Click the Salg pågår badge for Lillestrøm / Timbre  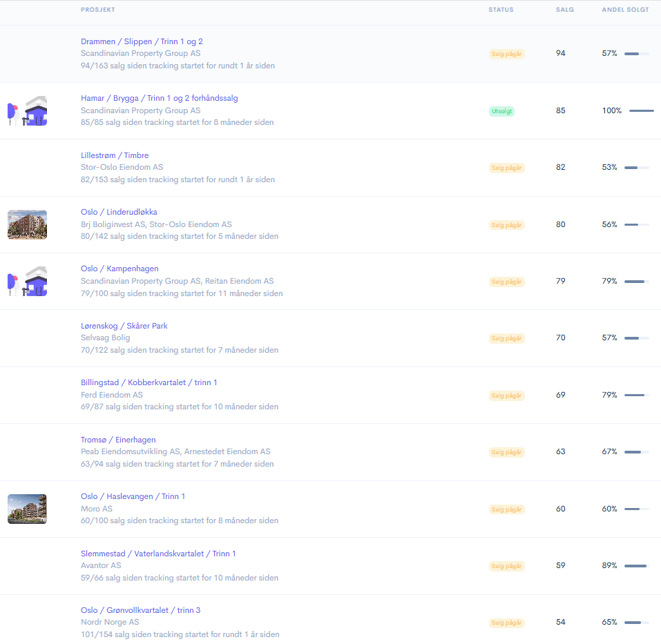[x=507, y=168]
